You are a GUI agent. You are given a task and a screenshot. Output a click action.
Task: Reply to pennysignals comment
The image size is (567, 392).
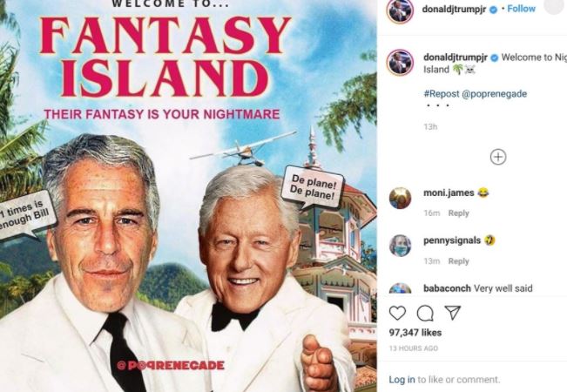(x=458, y=261)
